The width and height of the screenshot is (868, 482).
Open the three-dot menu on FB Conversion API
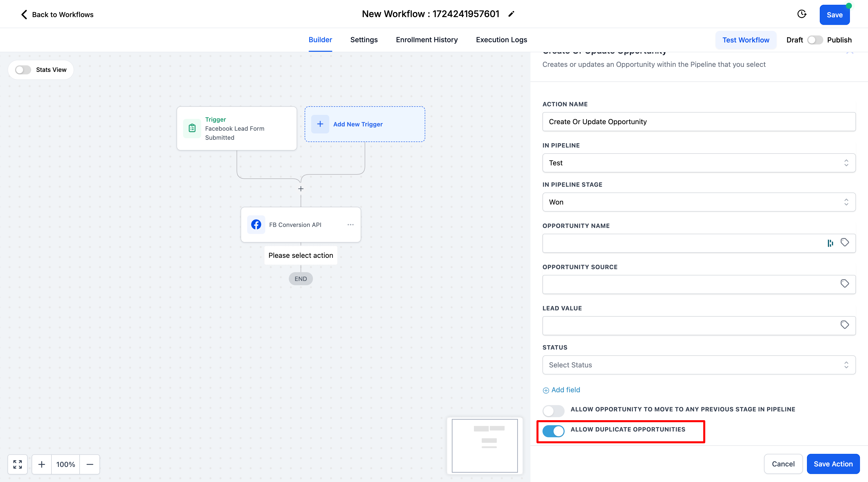click(350, 224)
